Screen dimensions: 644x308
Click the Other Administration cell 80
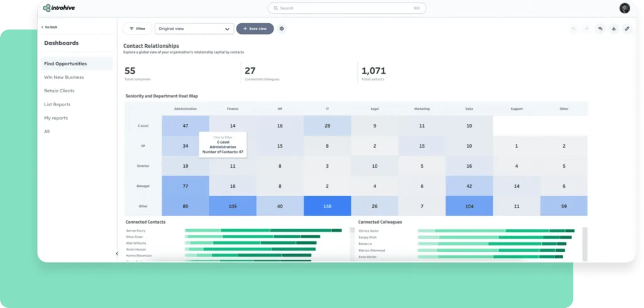(x=186, y=206)
